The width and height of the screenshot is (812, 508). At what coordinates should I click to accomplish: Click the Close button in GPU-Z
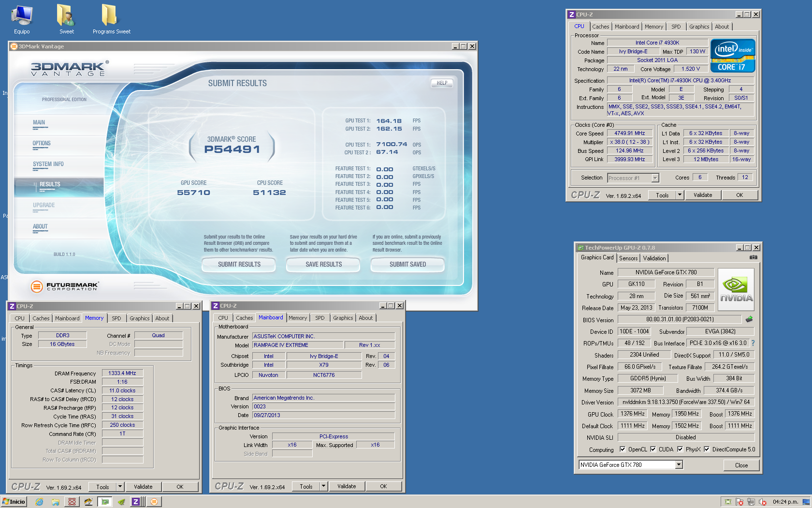click(741, 465)
